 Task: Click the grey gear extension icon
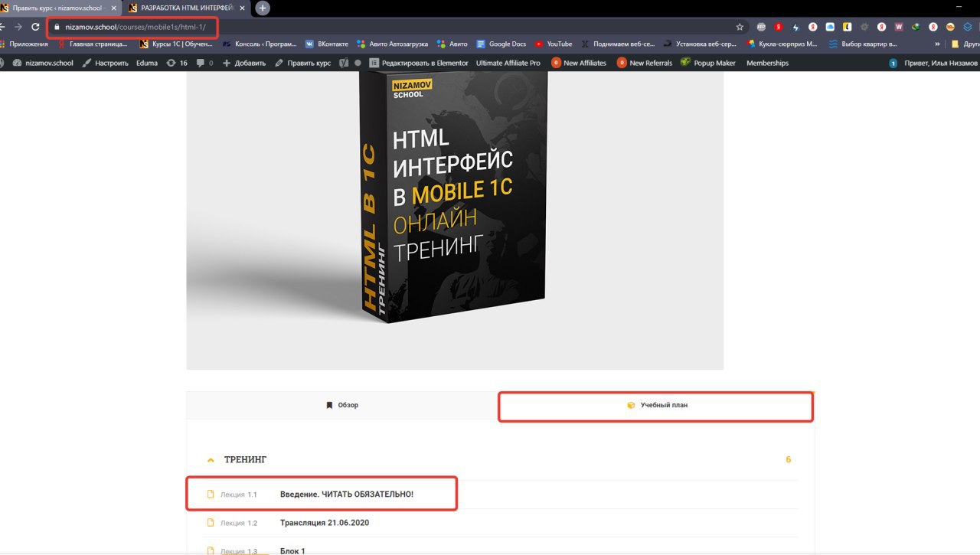click(864, 26)
